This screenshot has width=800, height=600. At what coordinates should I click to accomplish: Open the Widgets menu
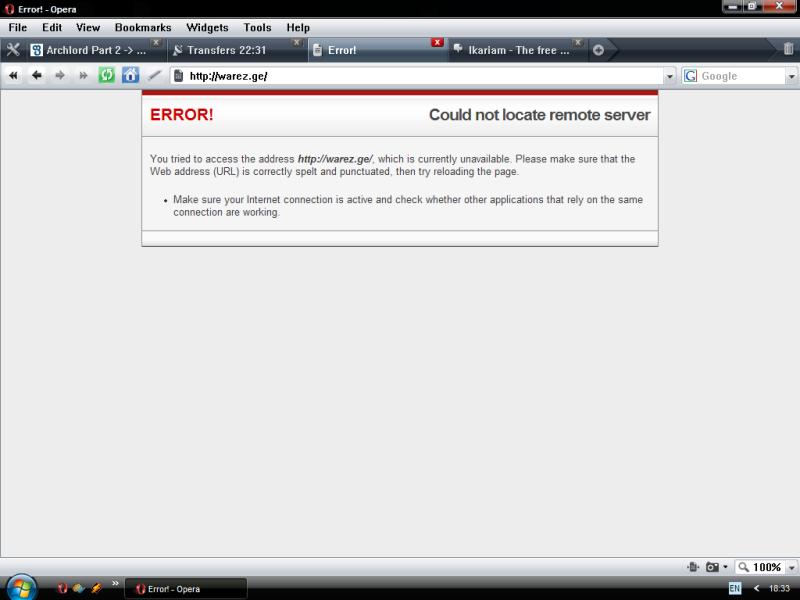pyautogui.click(x=207, y=28)
